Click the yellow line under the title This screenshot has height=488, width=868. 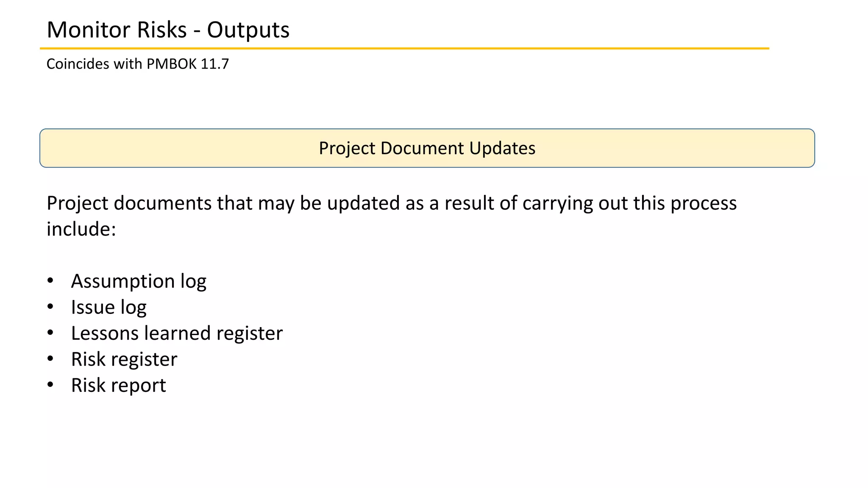(x=404, y=49)
